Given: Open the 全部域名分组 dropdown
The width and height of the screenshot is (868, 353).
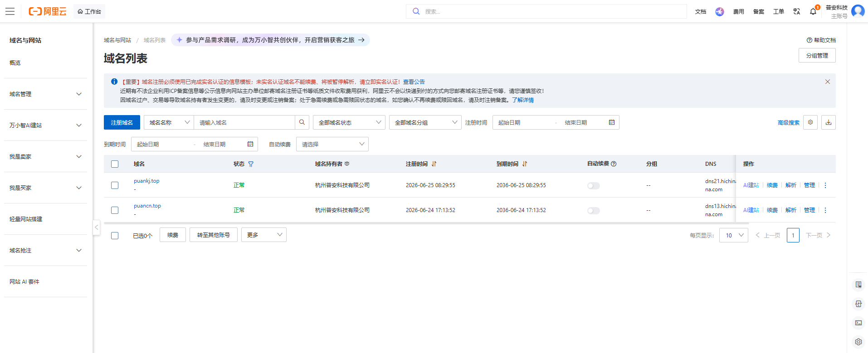Looking at the screenshot, I should tap(425, 122).
